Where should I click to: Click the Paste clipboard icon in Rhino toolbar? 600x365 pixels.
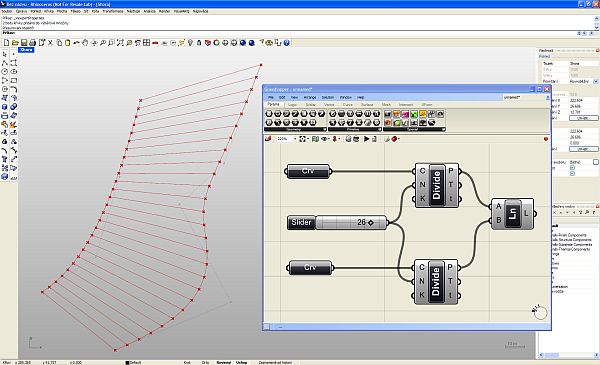[x=67, y=43]
